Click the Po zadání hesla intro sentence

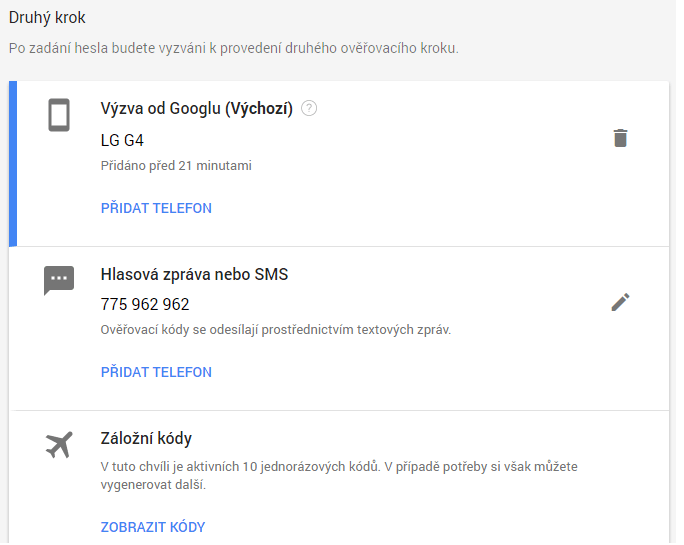(234, 48)
